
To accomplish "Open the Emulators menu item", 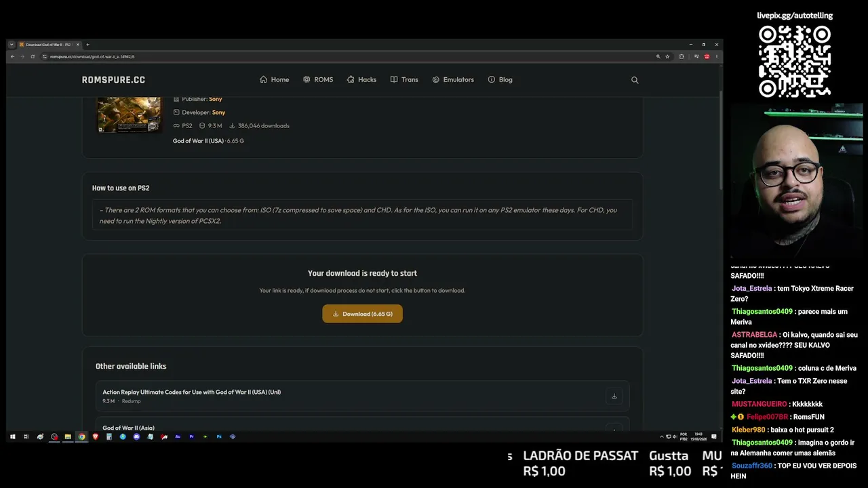I will coord(453,80).
